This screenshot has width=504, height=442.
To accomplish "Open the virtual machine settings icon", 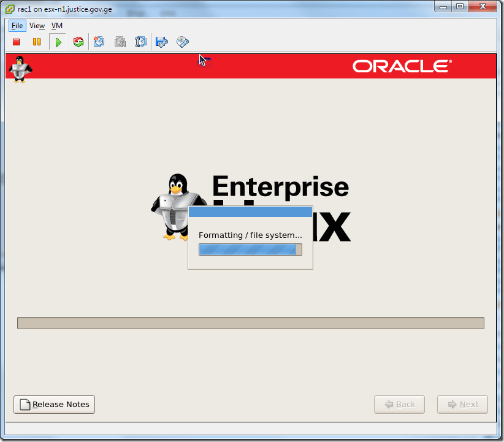I will tap(161, 42).
